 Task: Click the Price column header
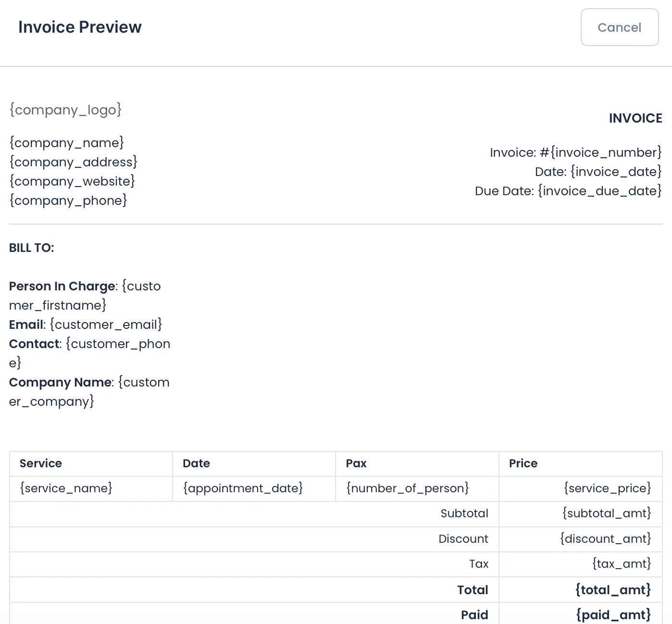click(x=523, y=463)
